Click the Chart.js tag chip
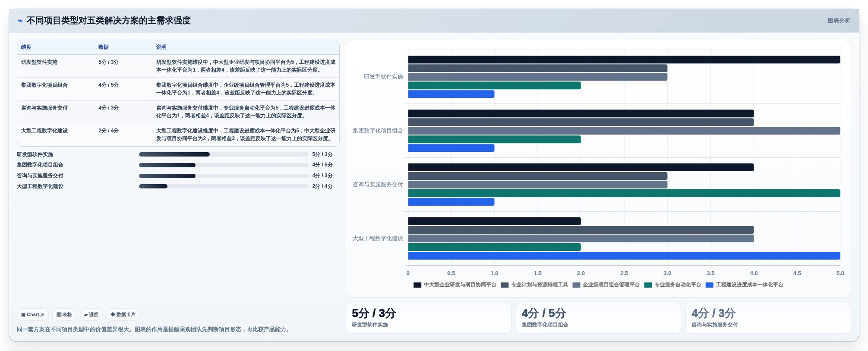This screenshot has height=351, width=868. [x=33, y=315]
